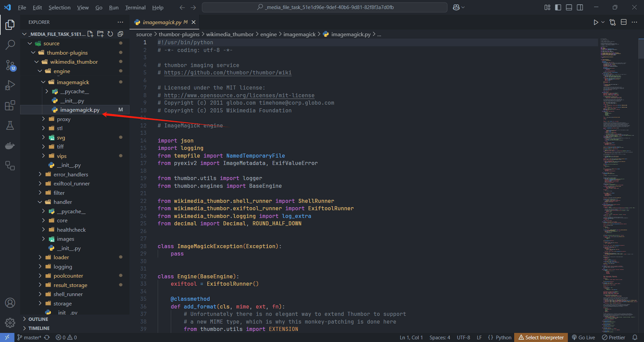Toggle the secondary sidebar
Screen dimensions: 644x342
tap(580, 7)
